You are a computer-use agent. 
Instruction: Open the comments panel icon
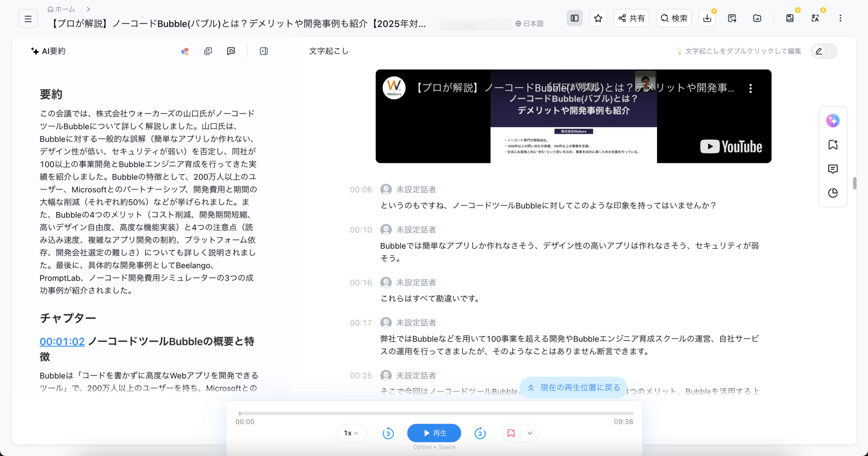point(832,169)
